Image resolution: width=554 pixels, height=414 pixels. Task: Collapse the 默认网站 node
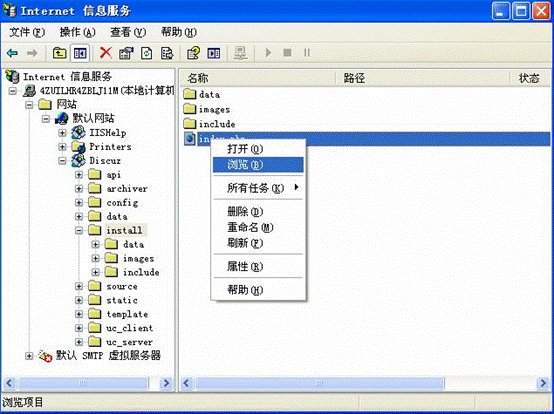click(46, 119)
